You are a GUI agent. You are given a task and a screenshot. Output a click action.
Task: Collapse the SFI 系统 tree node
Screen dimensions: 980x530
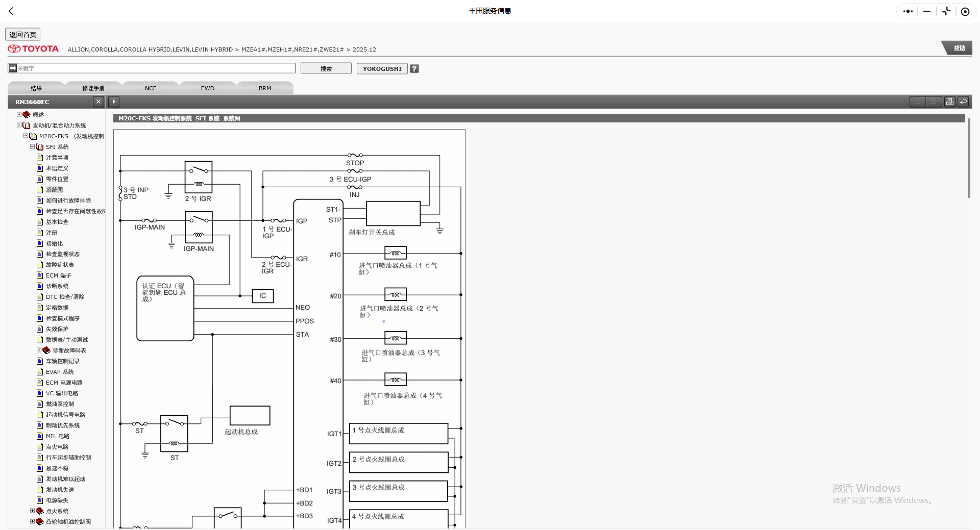coord(32,146)
